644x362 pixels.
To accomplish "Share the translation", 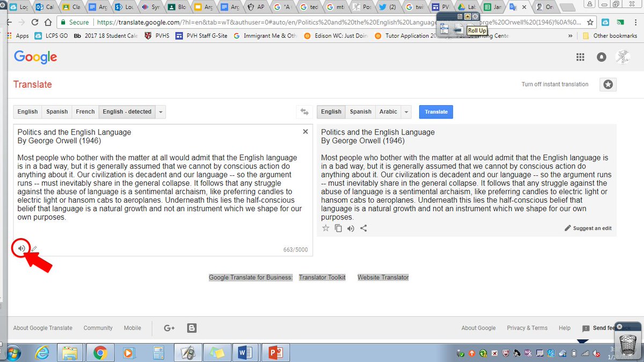I will point(363,228).
